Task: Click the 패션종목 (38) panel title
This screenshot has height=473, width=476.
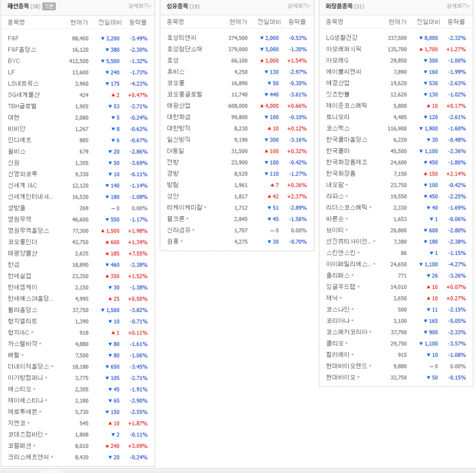Action: pos(24,6)
